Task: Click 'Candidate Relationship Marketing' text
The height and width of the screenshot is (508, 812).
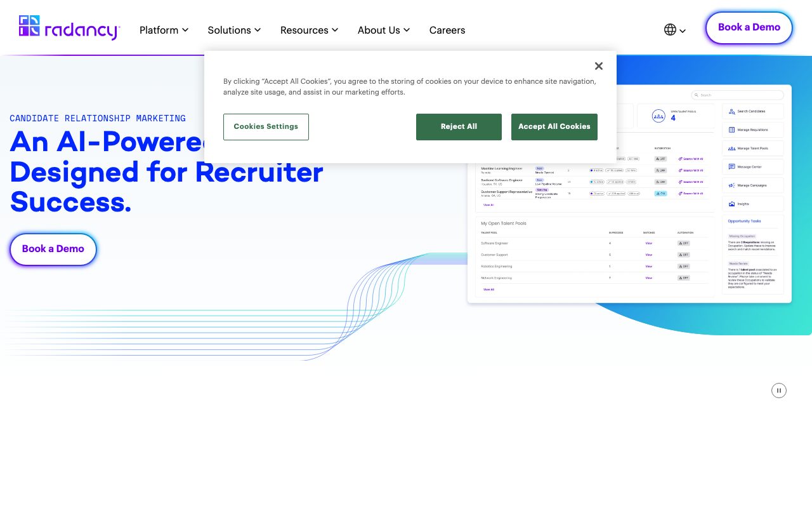Action: pyautogui.click(x=98, y=118)
